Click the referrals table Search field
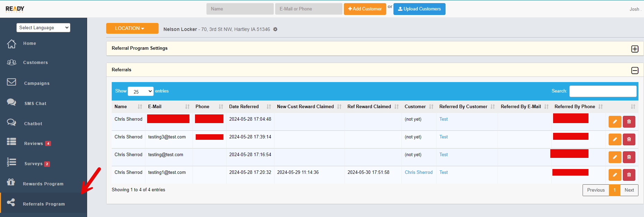This screenshot has width=644, height=217. tap(603, 91)
